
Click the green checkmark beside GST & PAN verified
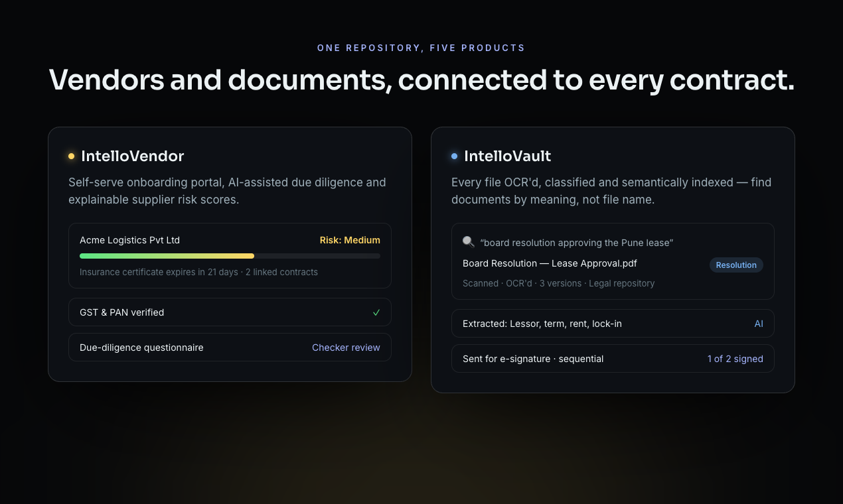[x=376, y=312]
